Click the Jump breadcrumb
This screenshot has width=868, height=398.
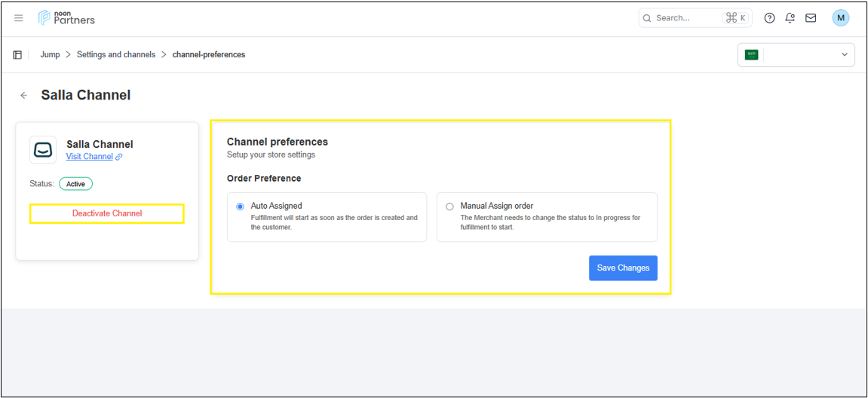click(50, 55)
